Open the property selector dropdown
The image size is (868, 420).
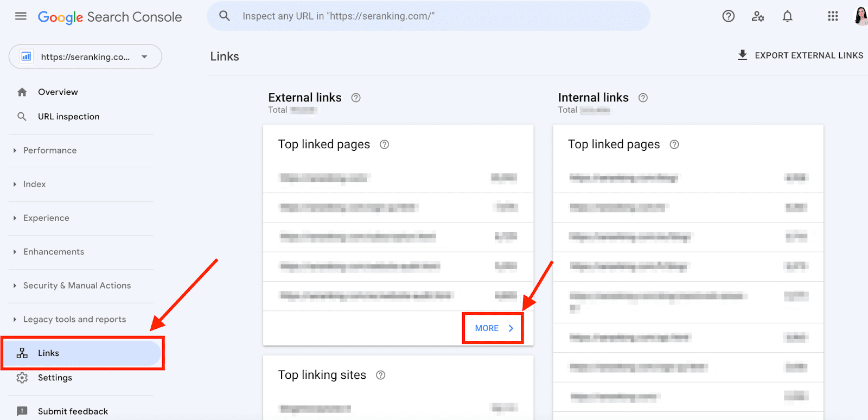coord(85,56)
